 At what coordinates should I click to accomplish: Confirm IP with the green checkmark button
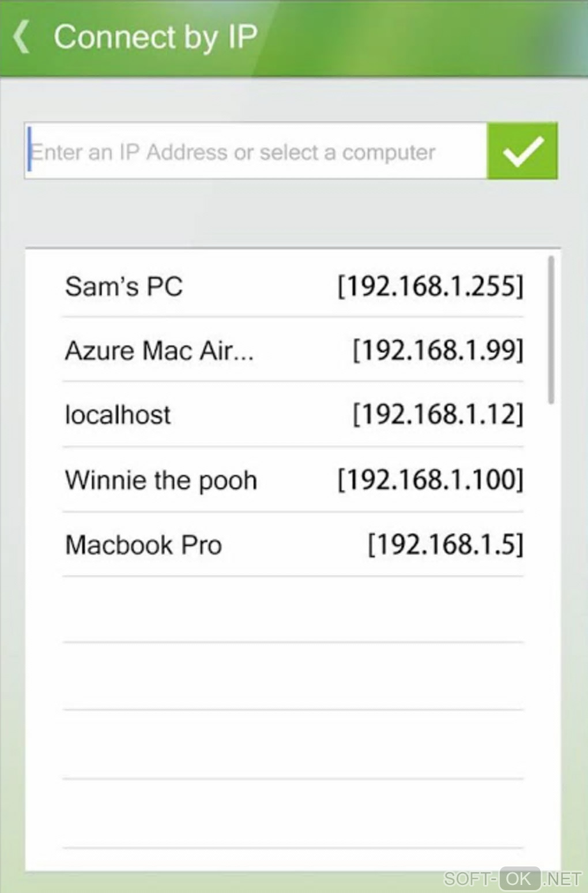pos(522,151)
